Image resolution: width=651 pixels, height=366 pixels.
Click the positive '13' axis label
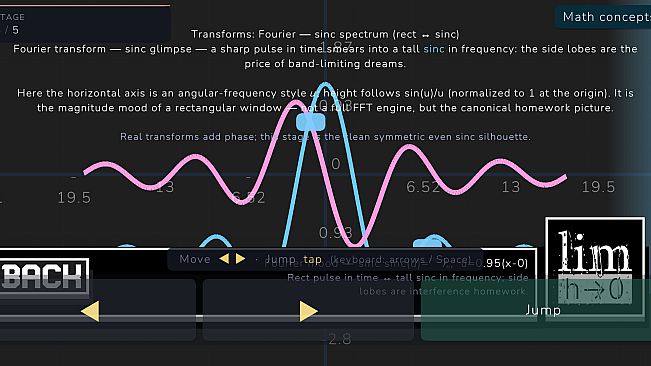coord(511,187)
